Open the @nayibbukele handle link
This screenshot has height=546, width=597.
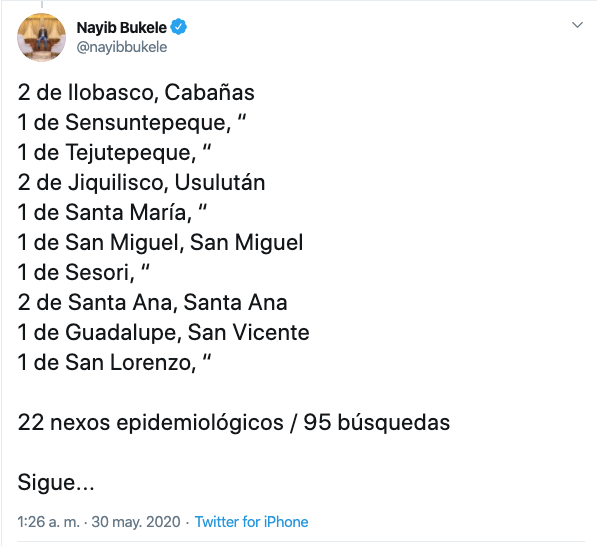(121, 47)
